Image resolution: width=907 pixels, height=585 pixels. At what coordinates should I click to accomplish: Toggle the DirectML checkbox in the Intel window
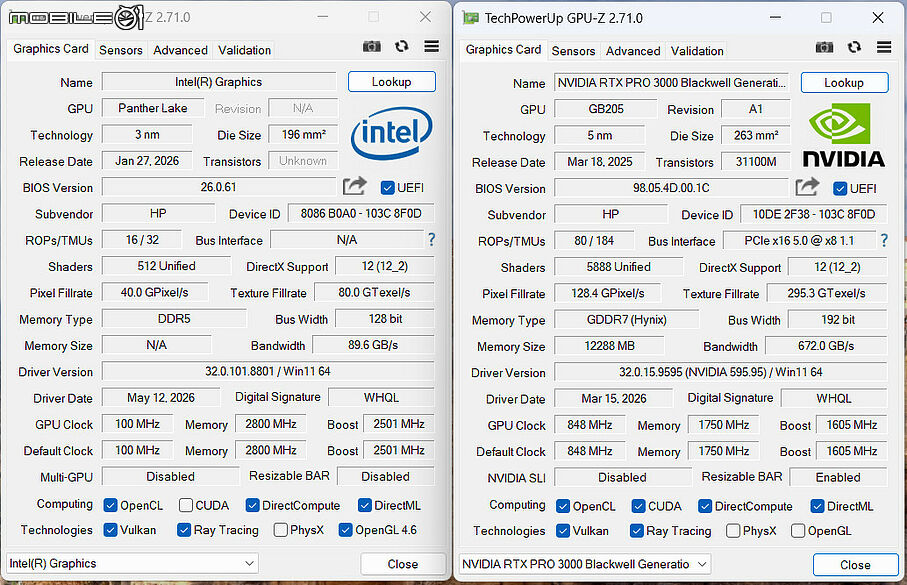[364, 505]
